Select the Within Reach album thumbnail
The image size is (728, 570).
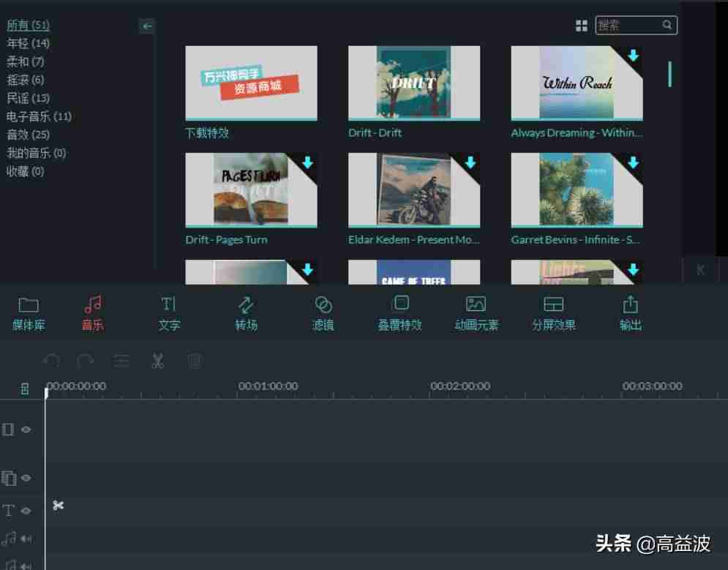tap(577, 83)
